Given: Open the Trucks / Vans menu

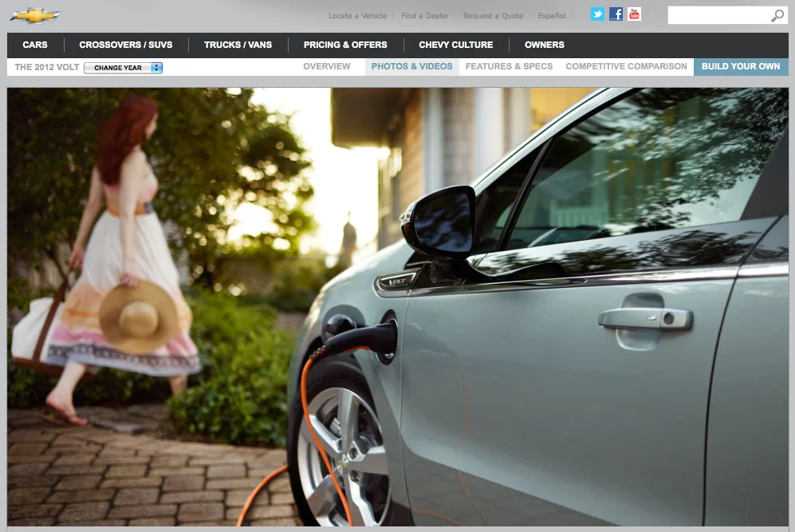Looking at the screenshot, I should tap(238, 45).
